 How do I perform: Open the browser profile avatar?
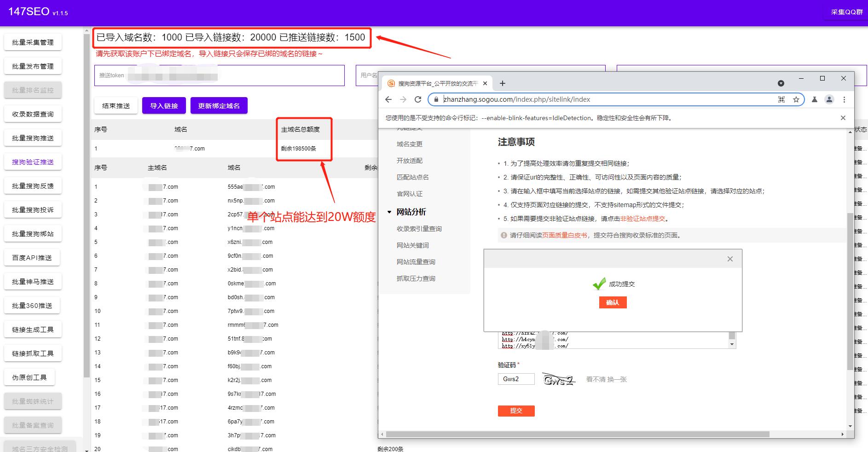pyautogui.click(x=829, y=99)
